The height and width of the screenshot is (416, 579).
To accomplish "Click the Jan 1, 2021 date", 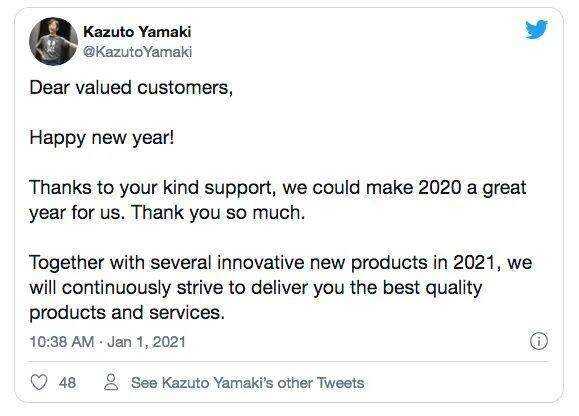I will coord(146,342).
